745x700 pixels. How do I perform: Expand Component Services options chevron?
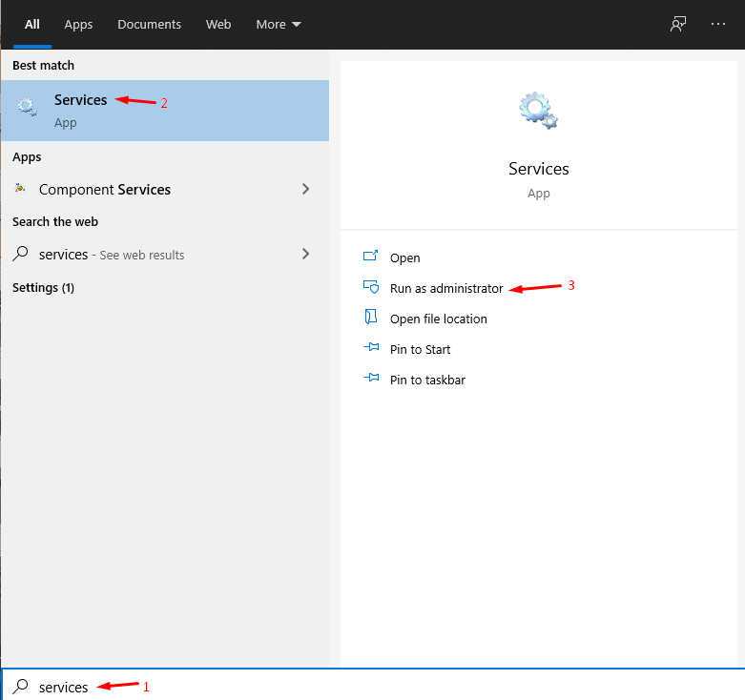tap(305, 189)
